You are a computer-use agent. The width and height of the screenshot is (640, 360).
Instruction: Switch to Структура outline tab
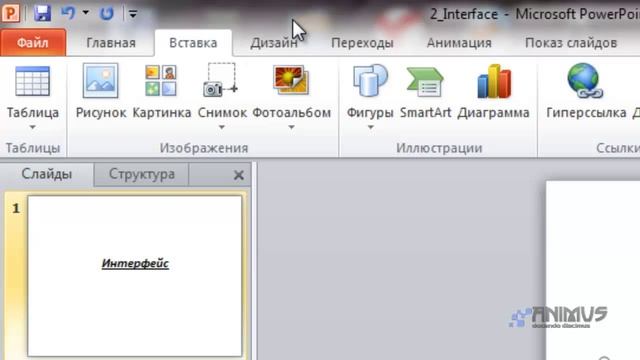pyautogui.click(x=142, y=174)
